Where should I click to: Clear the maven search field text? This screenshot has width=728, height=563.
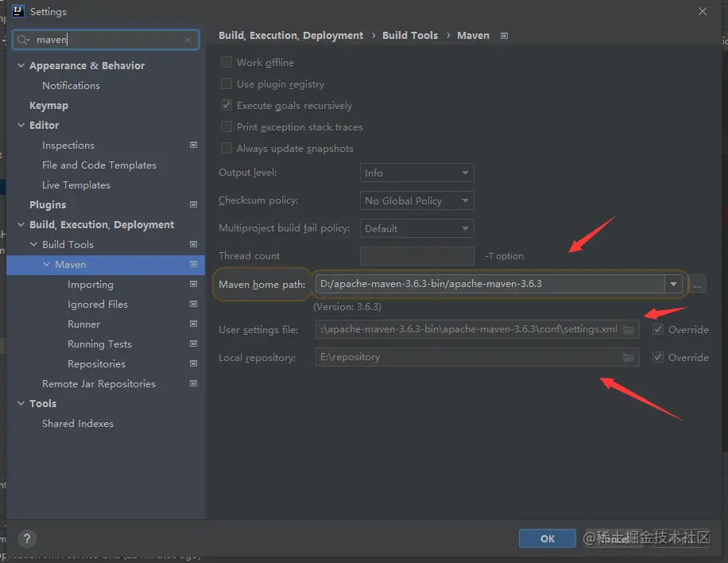coord(188,40)
